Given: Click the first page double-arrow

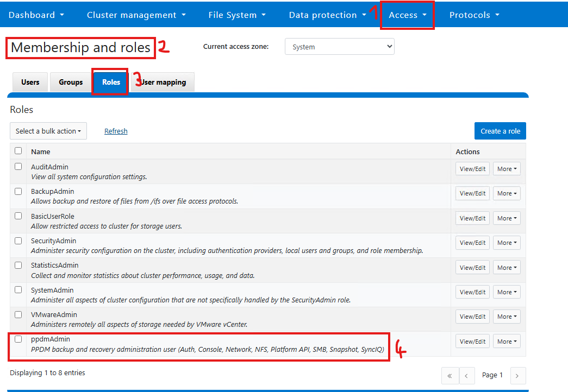Looking at the screenshot, I should 450,375.
